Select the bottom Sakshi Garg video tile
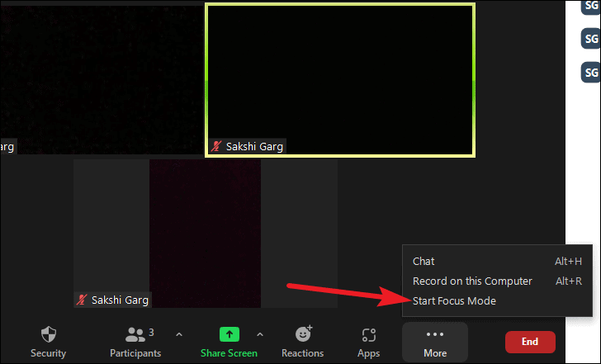The image size is (601, 364). (x=206, y=234)
